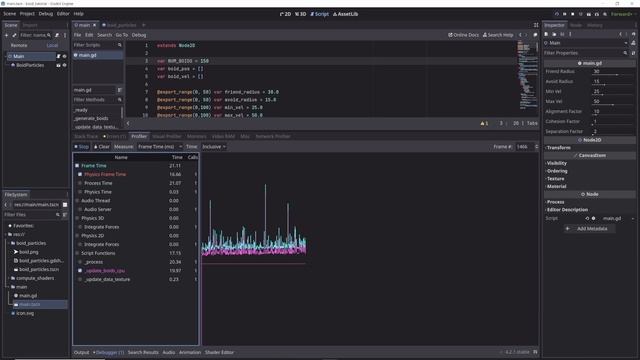
Task: Switch to AssetLib workspace
Action: (345, 14)
